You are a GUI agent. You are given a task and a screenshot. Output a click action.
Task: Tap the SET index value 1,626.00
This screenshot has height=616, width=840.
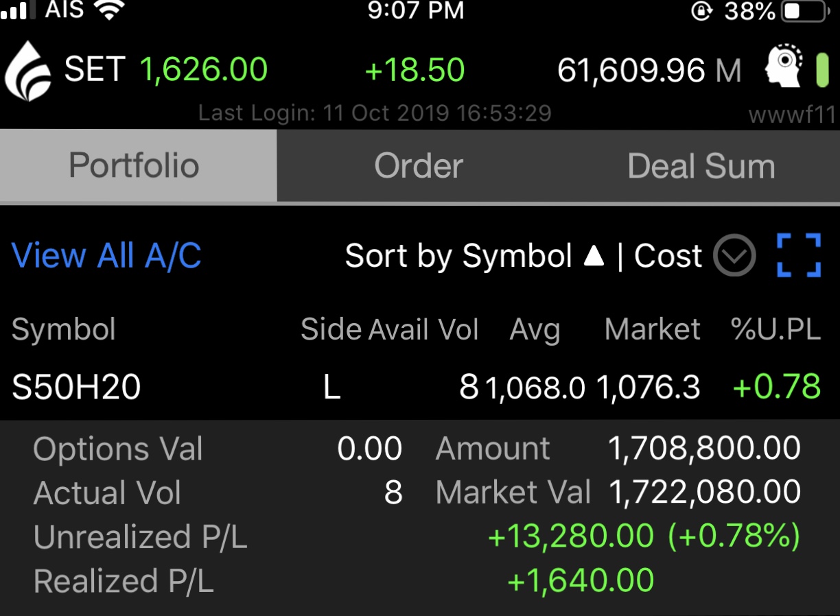pyautogui.click(x=204, y=69)
